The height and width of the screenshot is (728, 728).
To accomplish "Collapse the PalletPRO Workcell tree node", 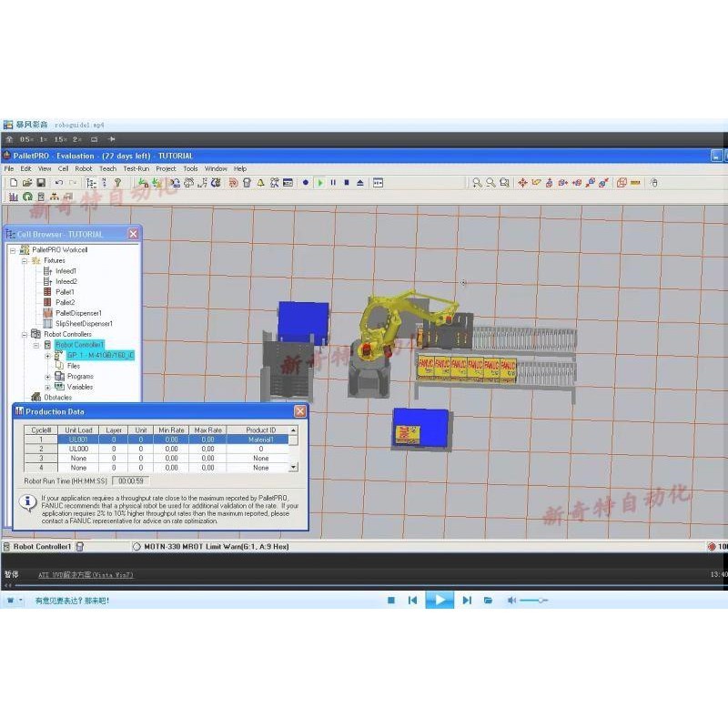I will [x=13, y=250].
